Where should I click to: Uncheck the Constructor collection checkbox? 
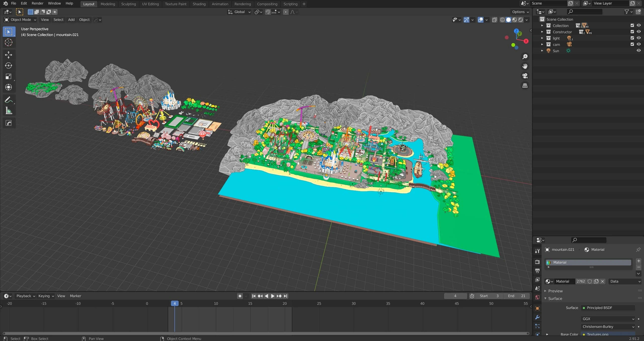[x=632, y=31]
